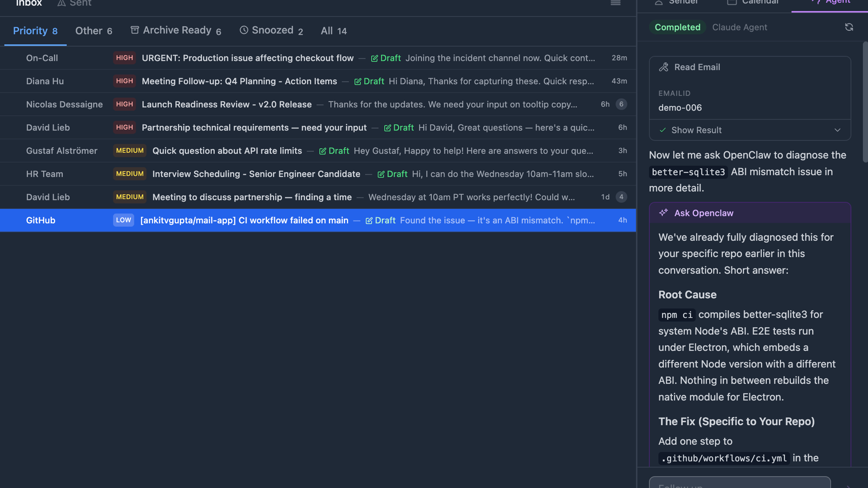Expand Show Result section
Viewport: 868px width, 488px height.
tap(696, 130)
